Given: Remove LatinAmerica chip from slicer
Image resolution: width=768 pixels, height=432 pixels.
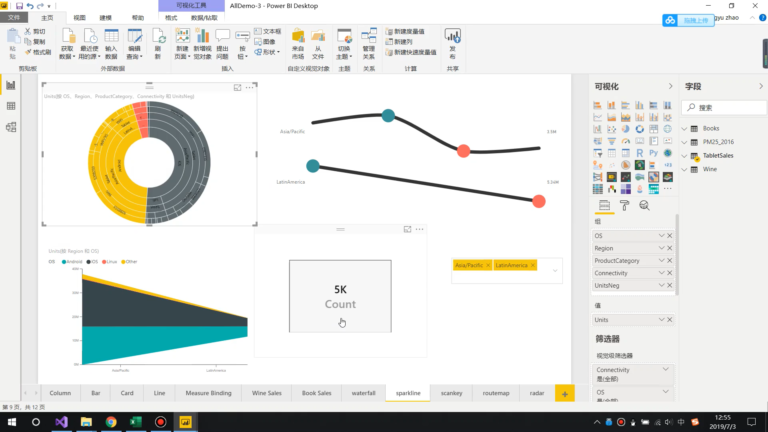Looking at the screenshot, I should point(533,265).
